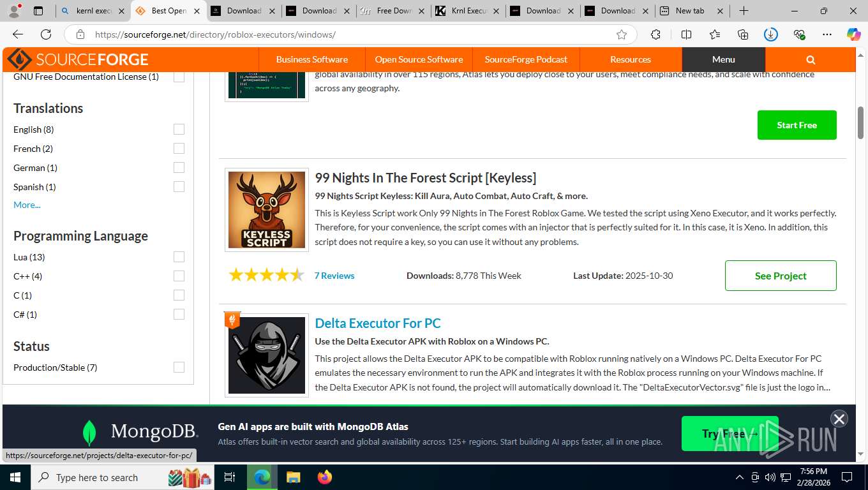Open 99 Nights In The Forest Script title
This screenshot has height=490, width=868.
pyautogui.click(x=425, y=177)
